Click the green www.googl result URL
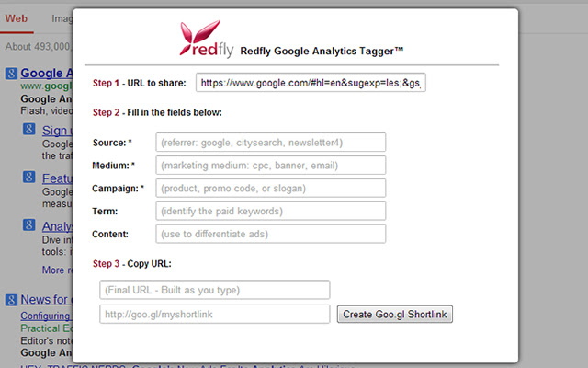The width and height of the screenshot is (588, 368). pyautogui.click(x=47, y=86)
